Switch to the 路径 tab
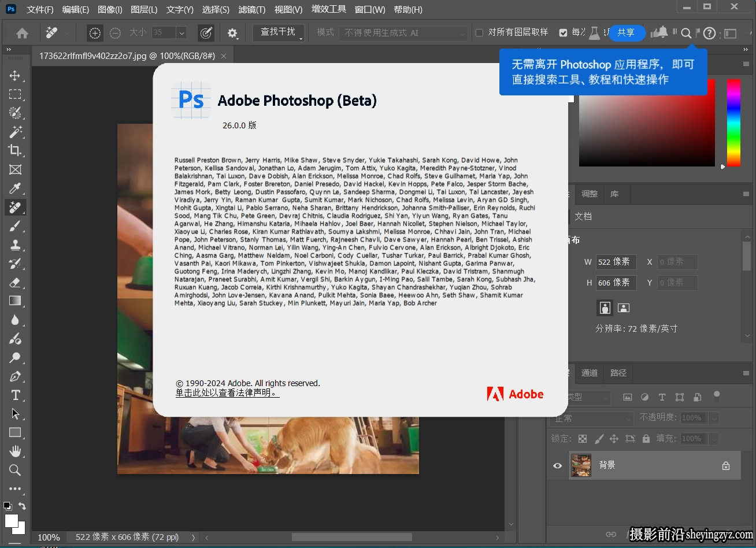 coord(618,373)
